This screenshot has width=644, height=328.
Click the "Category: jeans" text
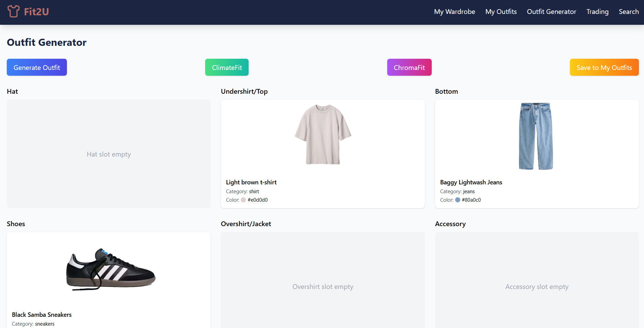point(458,192)
